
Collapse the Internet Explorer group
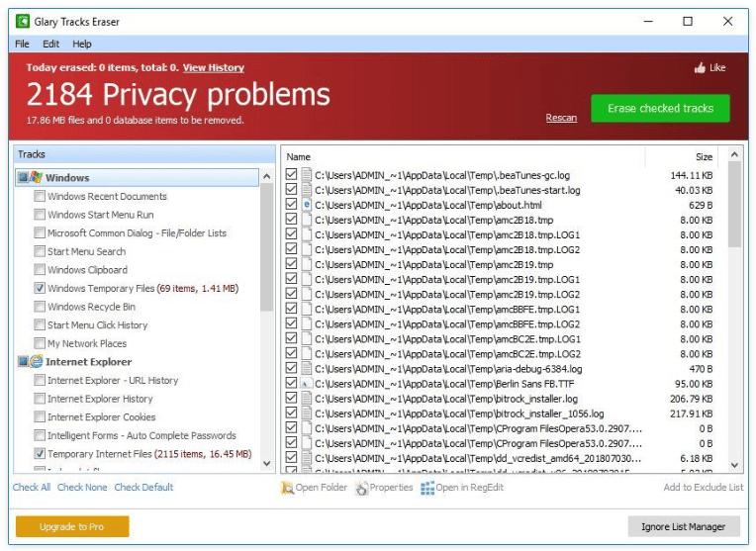click(22, 361)
